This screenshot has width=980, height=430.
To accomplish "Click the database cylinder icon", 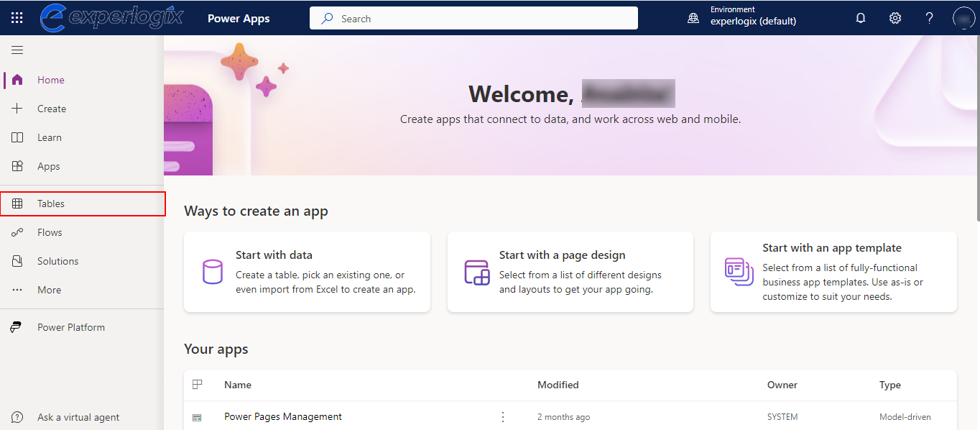I will click(x=212, y=272).
